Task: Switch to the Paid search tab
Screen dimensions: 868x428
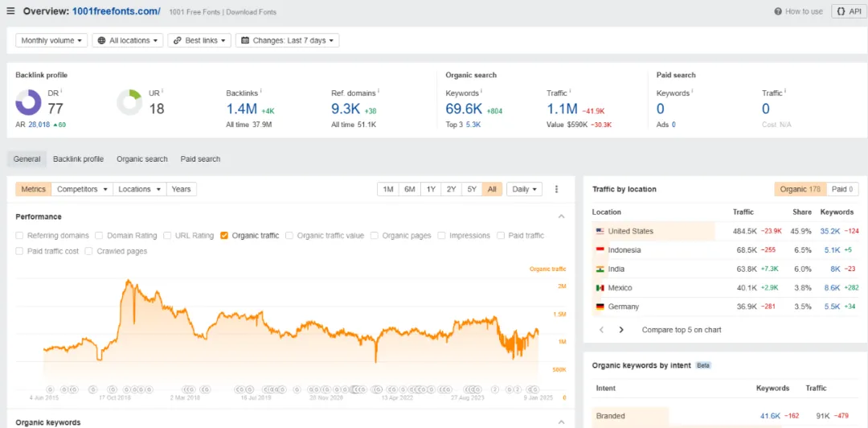Action: [200, 159]
